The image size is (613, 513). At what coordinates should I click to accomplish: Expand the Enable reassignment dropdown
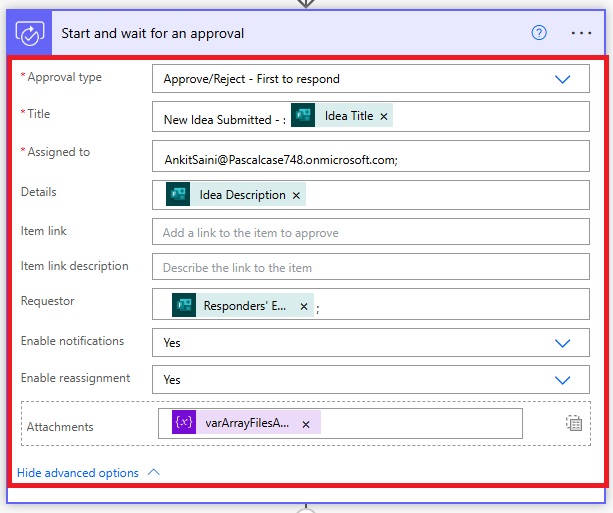562,380
